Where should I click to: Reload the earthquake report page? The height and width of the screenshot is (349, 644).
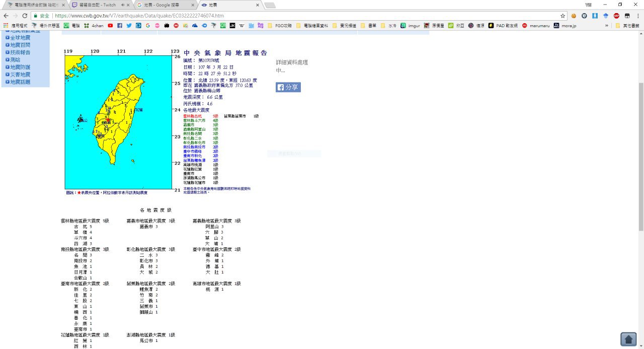(x=25, y=16)
